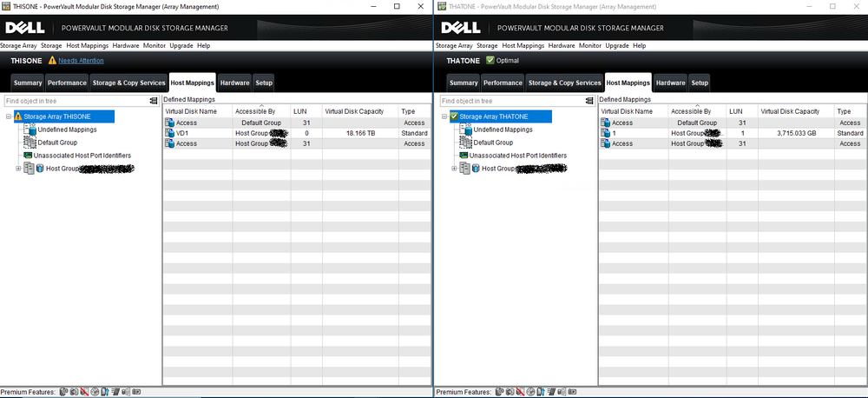Click red-slashed disabled premium feature icon in THISONE
The height and width of the screenshot is (398, 868).
coord(84,392)
